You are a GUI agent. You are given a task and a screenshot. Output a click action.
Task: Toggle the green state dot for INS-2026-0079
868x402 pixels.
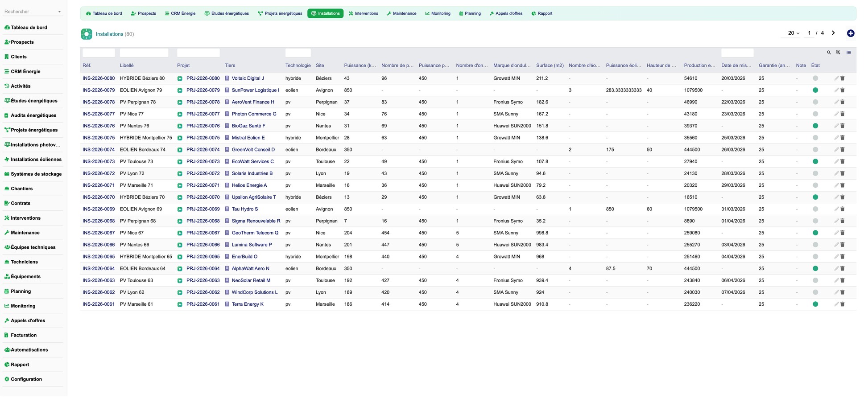815,90
